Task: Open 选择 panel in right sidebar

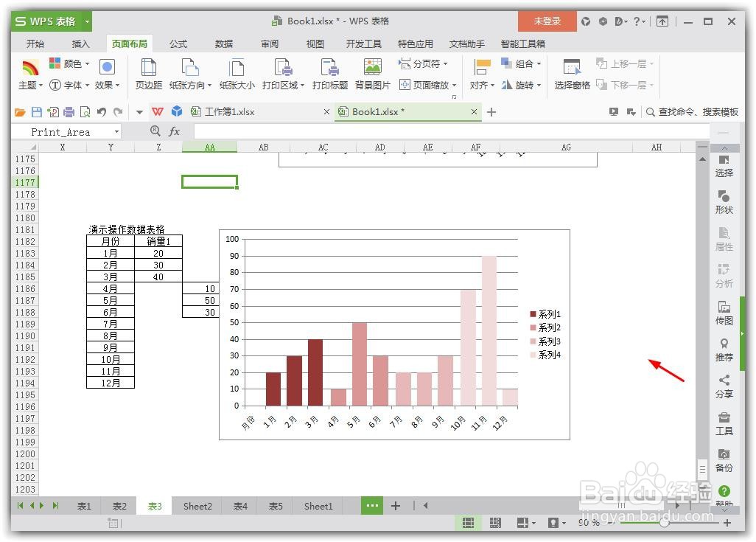Action: (724, 166)
